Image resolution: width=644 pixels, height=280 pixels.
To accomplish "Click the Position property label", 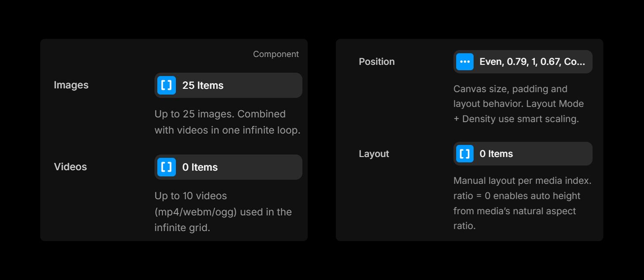I will click(377, 62).
